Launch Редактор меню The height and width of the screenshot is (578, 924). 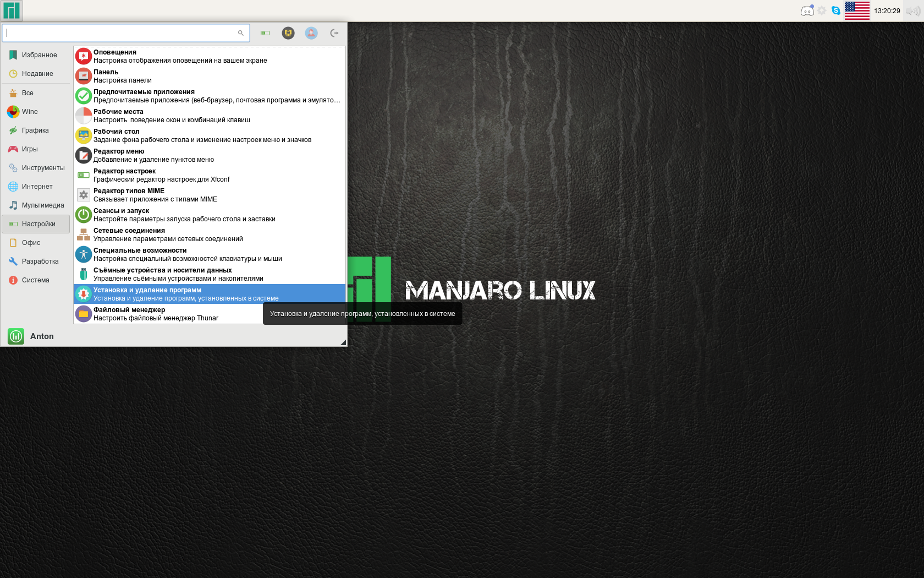tap(210, 155)
